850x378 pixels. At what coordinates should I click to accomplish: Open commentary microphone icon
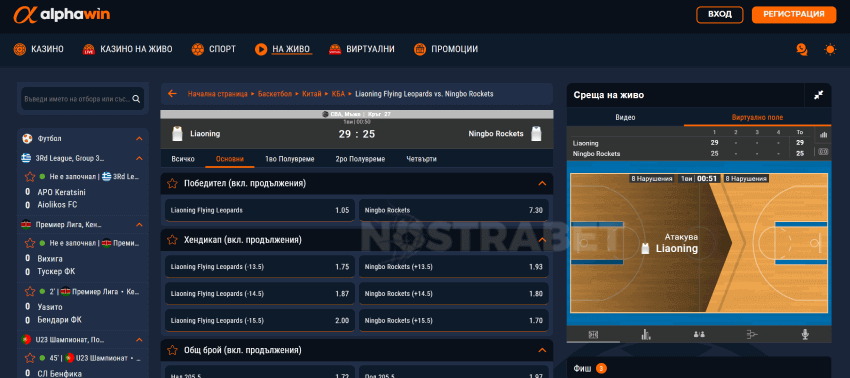coord(805,335)
